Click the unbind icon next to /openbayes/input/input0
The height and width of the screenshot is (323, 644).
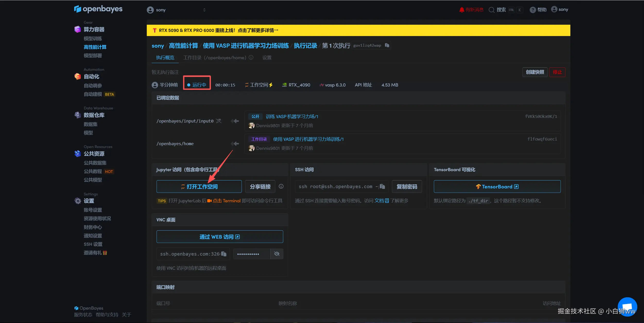(219, 121)
